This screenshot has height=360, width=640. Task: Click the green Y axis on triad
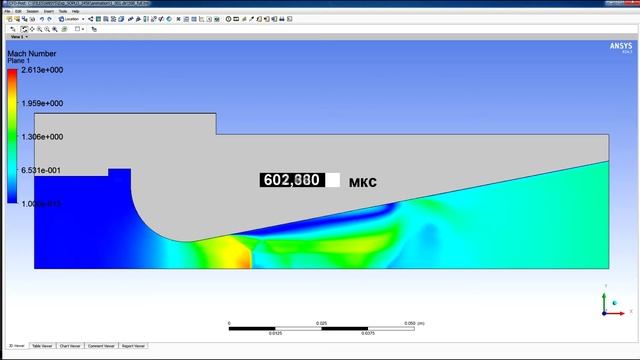tap(604, 303)
